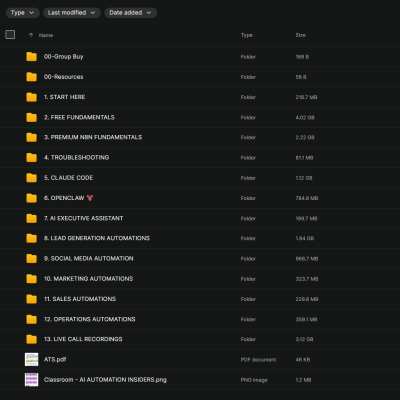Click the 12. OPERATIONS AUTOMATIONS folder icon

[31, 319]
